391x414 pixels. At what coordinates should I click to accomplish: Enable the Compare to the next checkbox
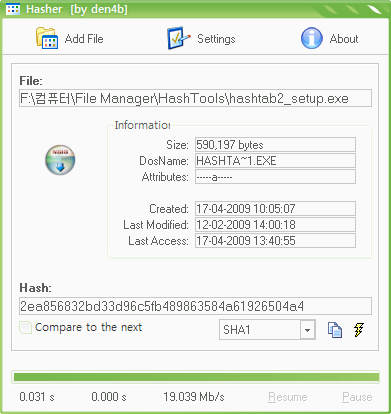pyautogui.click(x=26, y=327)
